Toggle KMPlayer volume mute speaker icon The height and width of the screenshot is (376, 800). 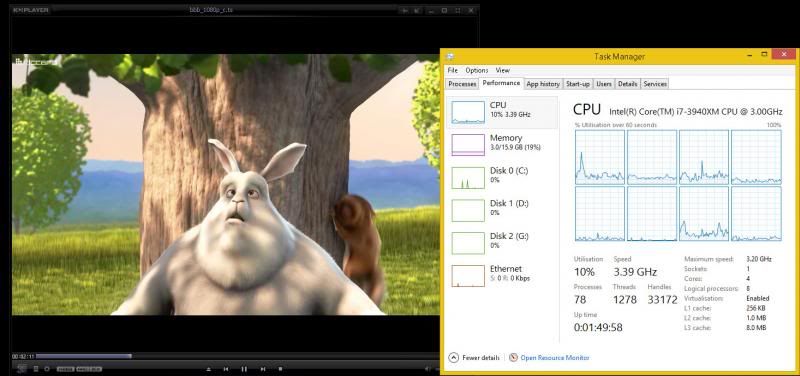click(428, 369)
